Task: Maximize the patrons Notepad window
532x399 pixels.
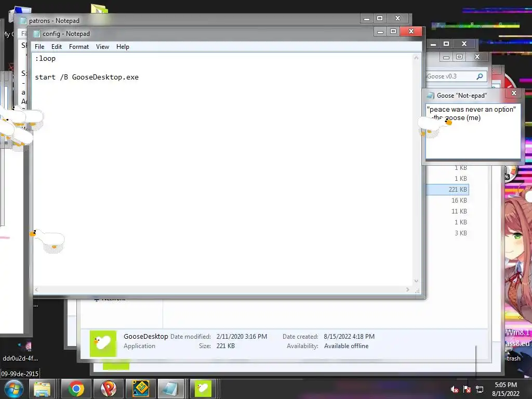Action: [380, 19]
